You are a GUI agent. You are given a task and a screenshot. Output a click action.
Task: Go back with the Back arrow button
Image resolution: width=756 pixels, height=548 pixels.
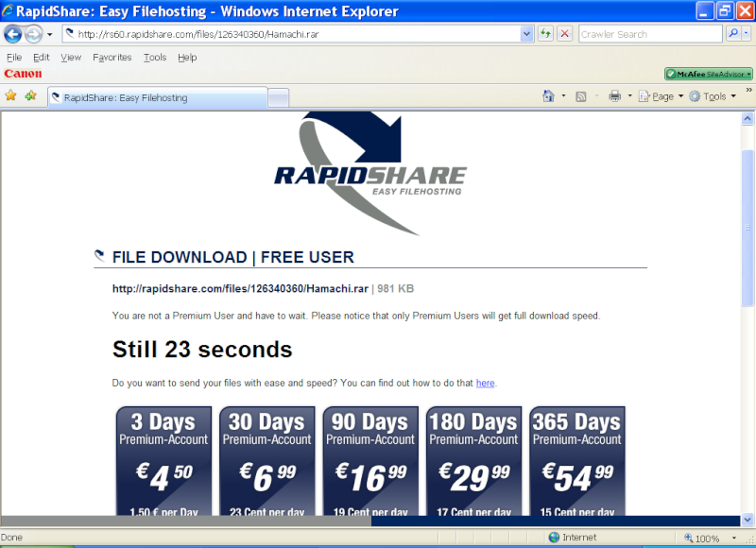coord(13,34)
